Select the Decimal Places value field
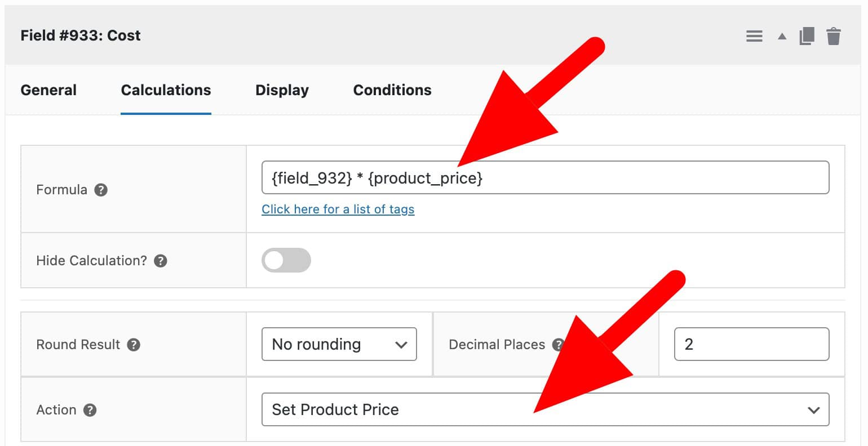The image size is (868, 446). click(x=751, y=344)
